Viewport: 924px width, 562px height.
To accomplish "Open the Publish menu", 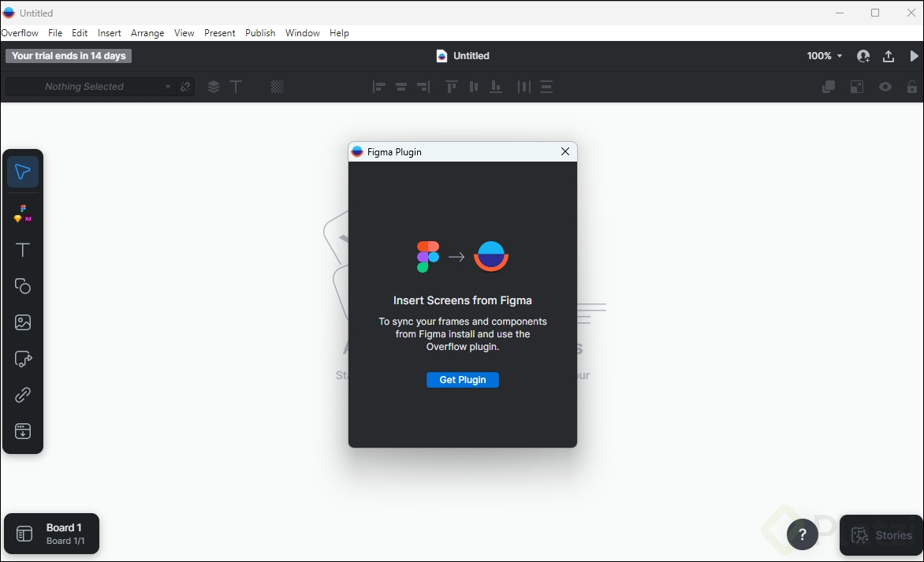I will point(260,33).
